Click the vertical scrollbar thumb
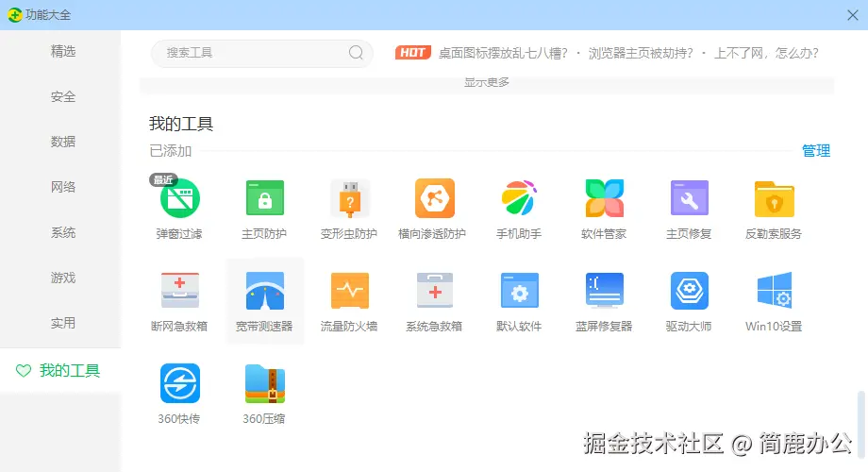Image resolution: width=868 pixels, height=472 pixels. (861, 424)
